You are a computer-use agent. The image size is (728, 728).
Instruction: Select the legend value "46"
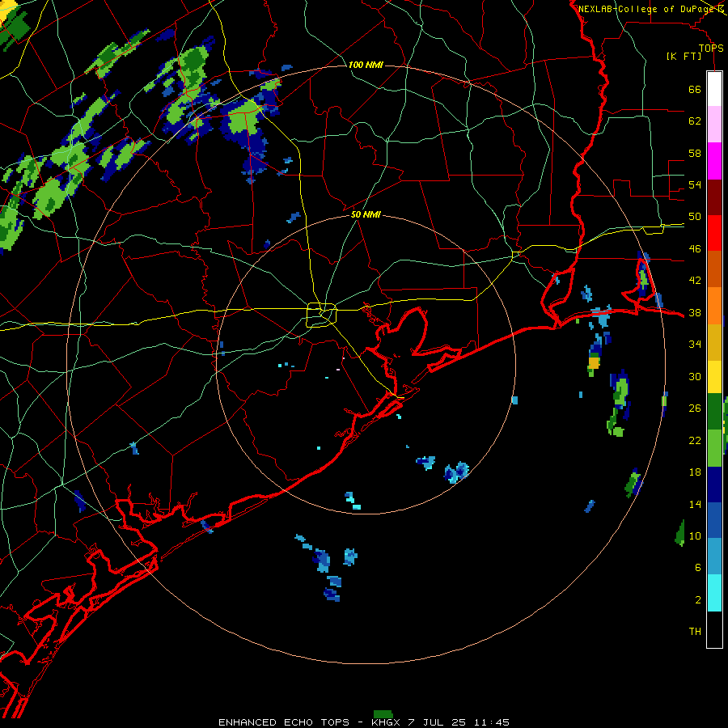[695, 249]
